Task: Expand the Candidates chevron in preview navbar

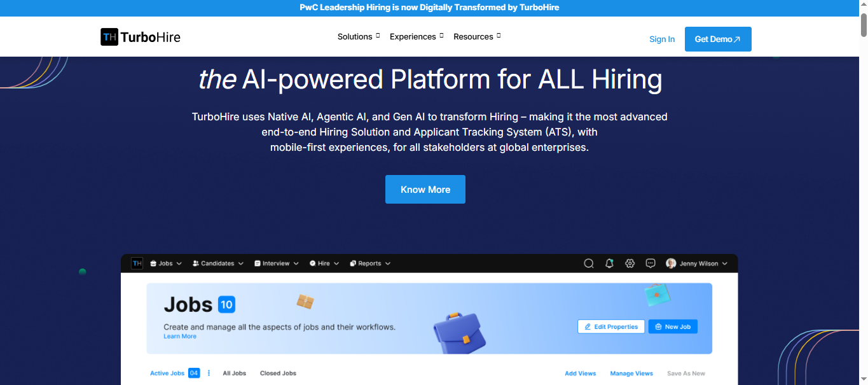Action: [x=240, y=263]
